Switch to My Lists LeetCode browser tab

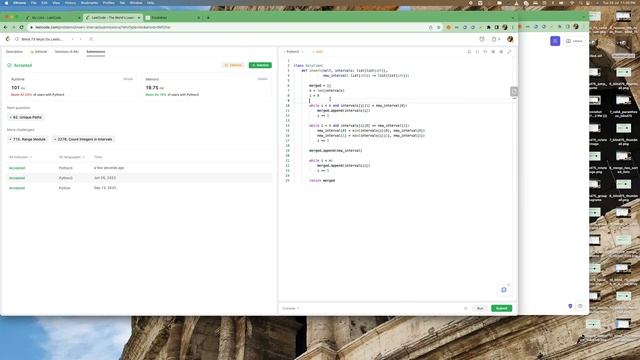(52, 18)
